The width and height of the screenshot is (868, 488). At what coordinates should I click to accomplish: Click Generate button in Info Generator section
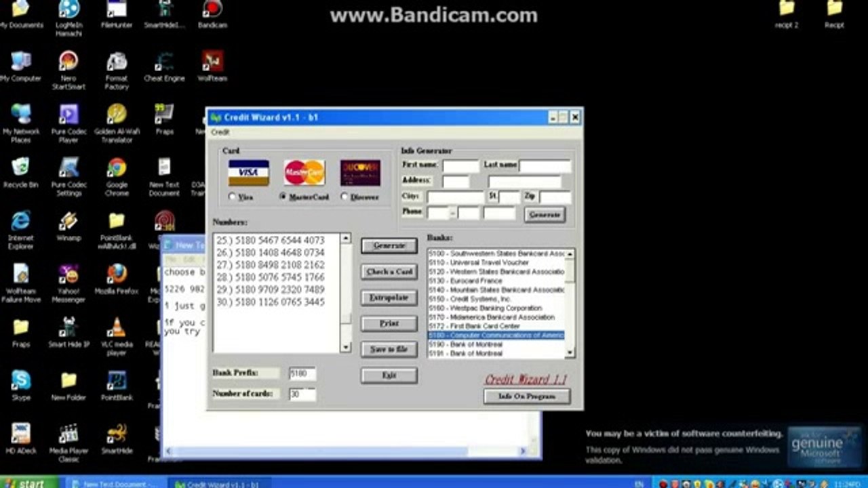(x=545, y=215)
